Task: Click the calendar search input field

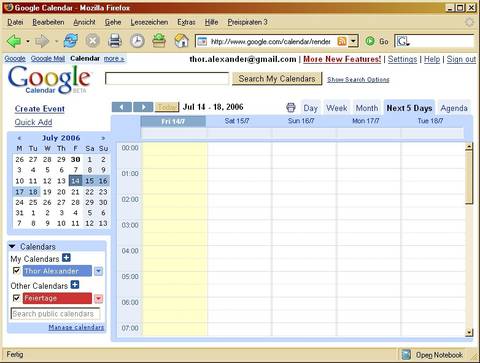Action: tap(167, 79)
